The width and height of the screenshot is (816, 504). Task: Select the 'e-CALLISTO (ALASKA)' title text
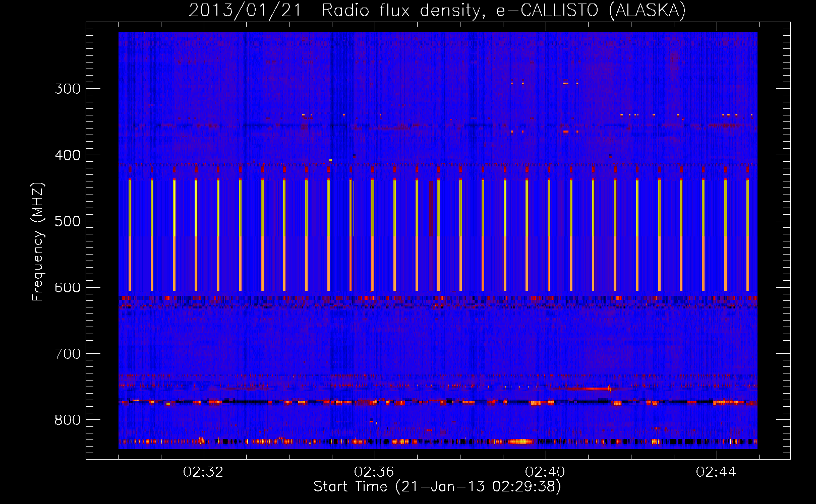click(591, 10)
